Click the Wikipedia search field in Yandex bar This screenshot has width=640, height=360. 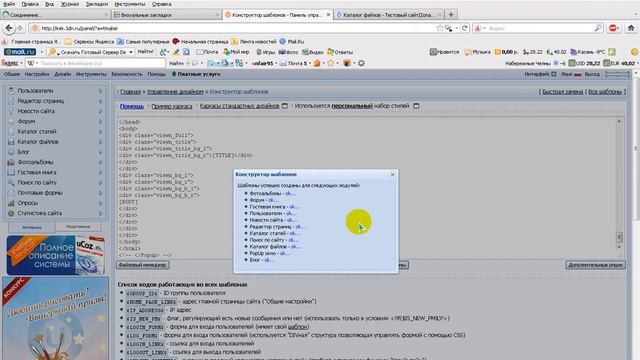point(96,63)
